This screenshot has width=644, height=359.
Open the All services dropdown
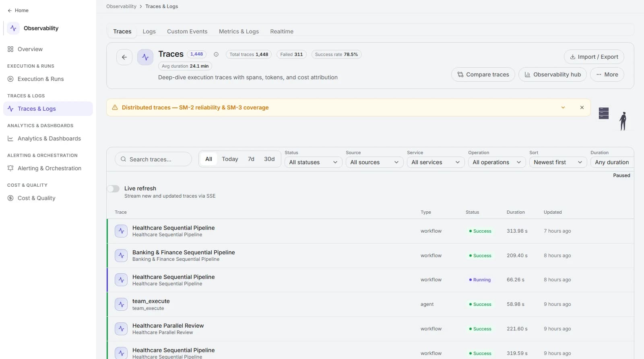pos(436,162)
